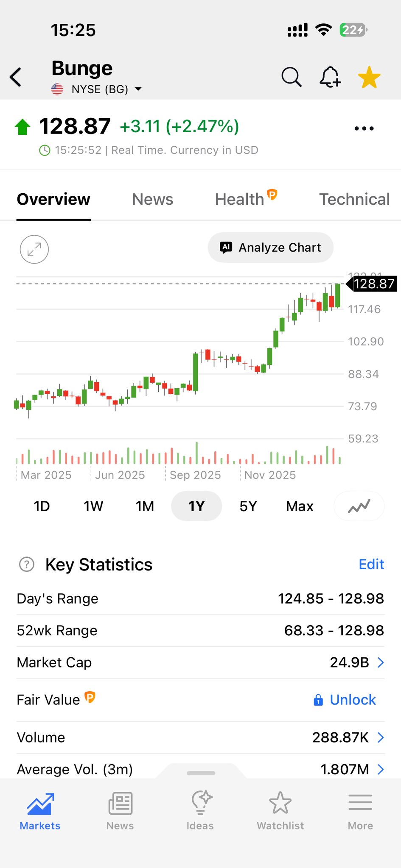The width and height of the screenshot is (401, 868).
Task: Switch to the Health tab
Action: pyautogui.click(x=240, y=199)
